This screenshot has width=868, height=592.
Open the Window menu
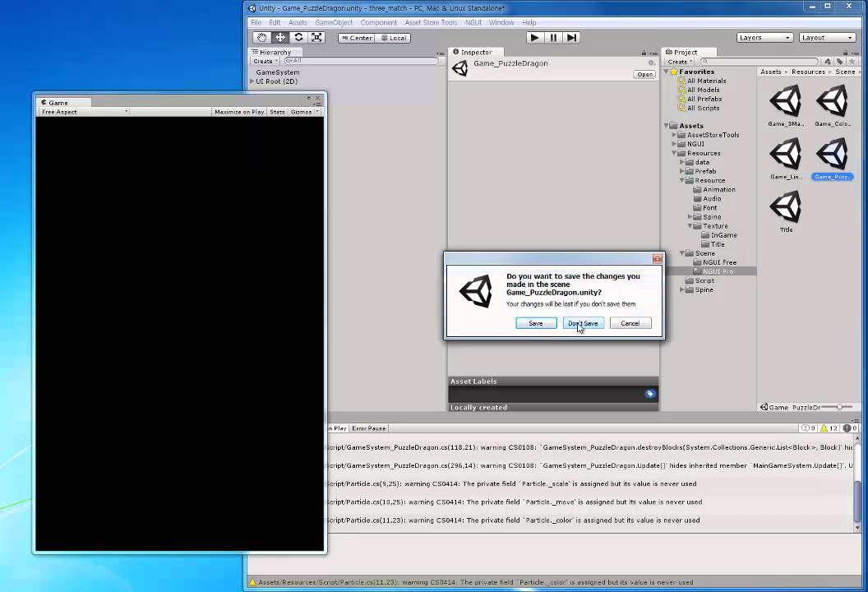[x=501, y=23]
